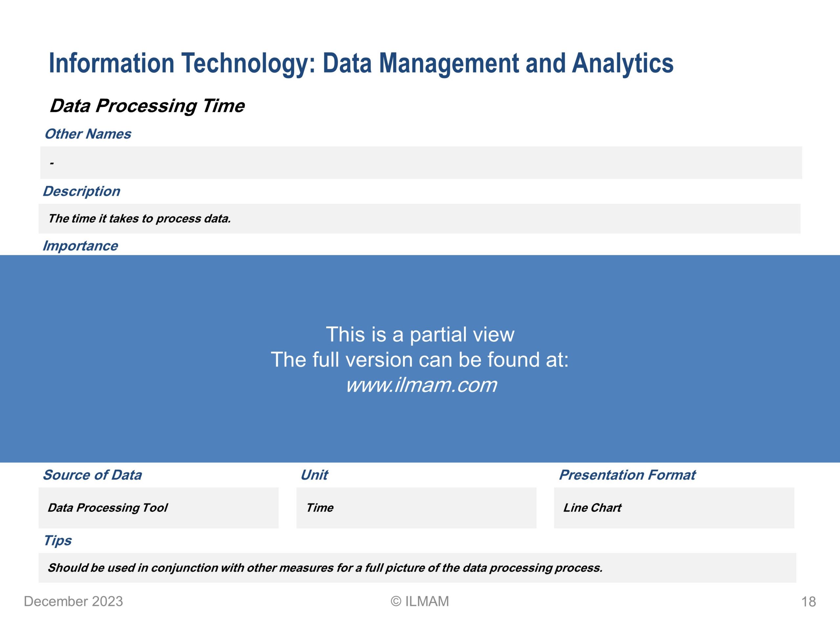Click the Data Processing Tool field
This screenshot has width=840, height=630.
tap(159, 508)
